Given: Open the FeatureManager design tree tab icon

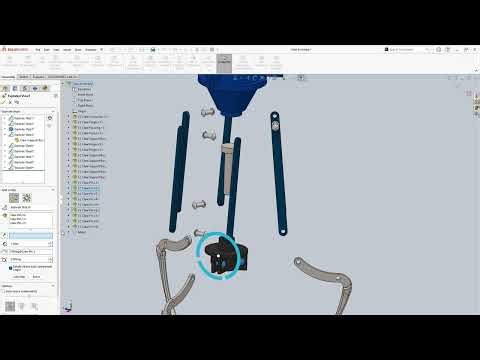Looking at the screenshot, I should [5, 88].
